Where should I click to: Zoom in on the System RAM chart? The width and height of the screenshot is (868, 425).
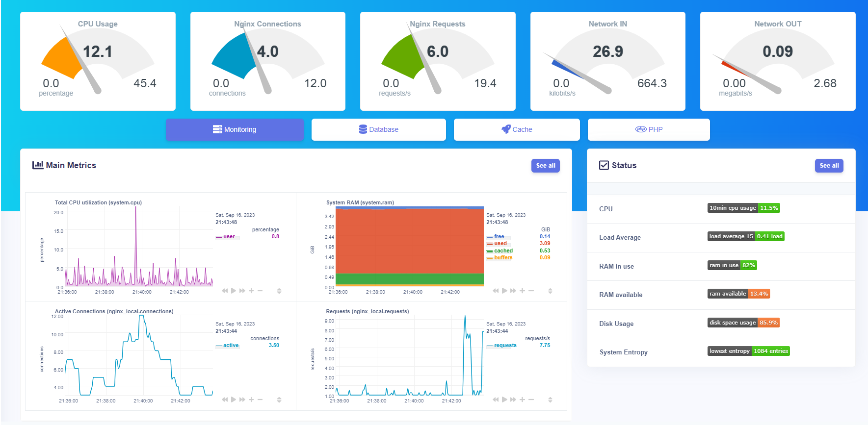pyautogui.click(x=522, y=291)
